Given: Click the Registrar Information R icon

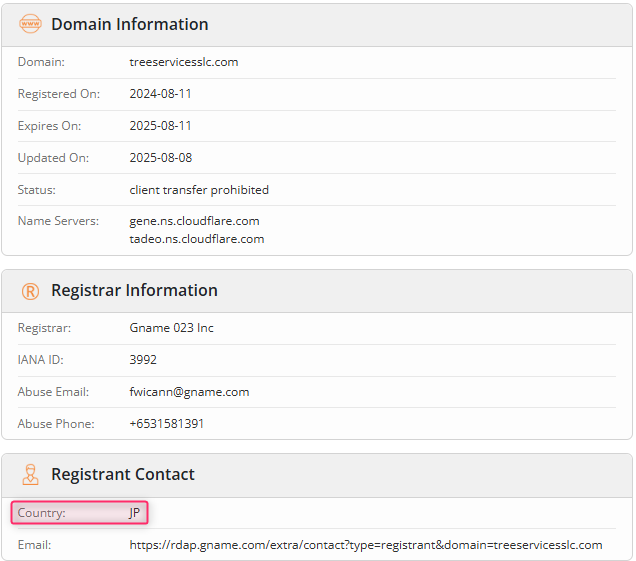Looking at the screenshot, I should (30, 291).
